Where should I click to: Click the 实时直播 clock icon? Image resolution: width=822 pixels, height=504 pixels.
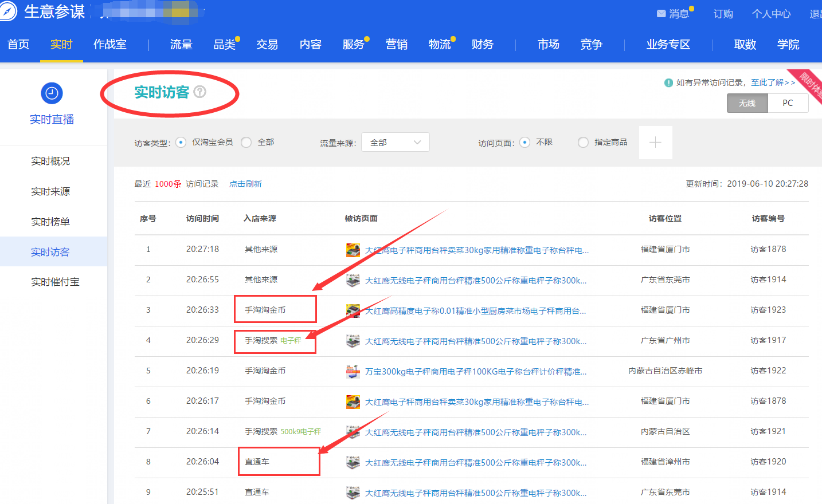point(52,93)
